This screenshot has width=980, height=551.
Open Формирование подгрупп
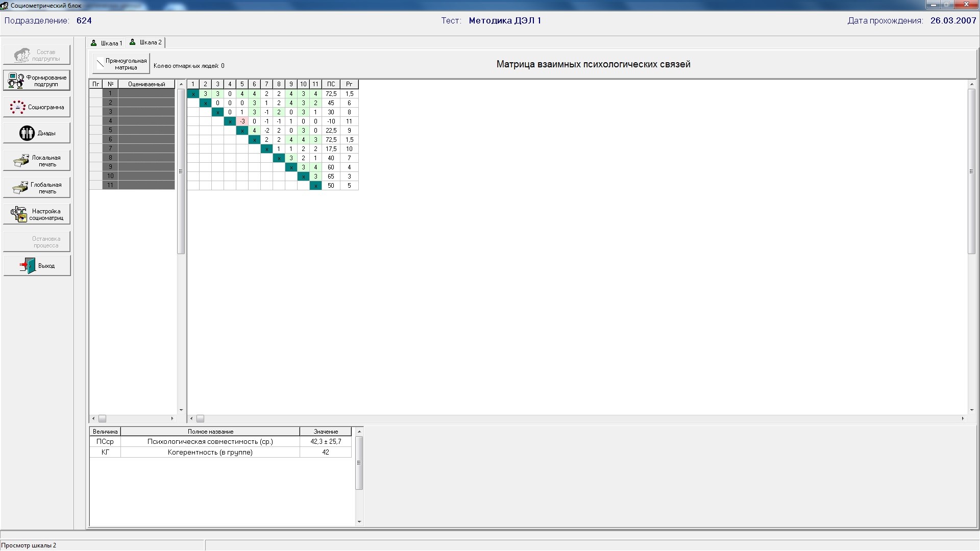point(37,81)
